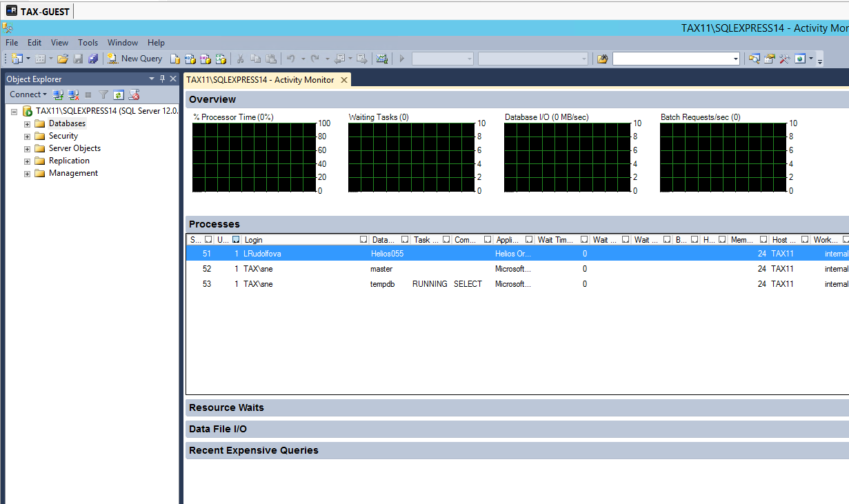The height and width of the screenshot is (504, 849).
Task: Close the Activity Monitor tab
Action: (344, 80)
